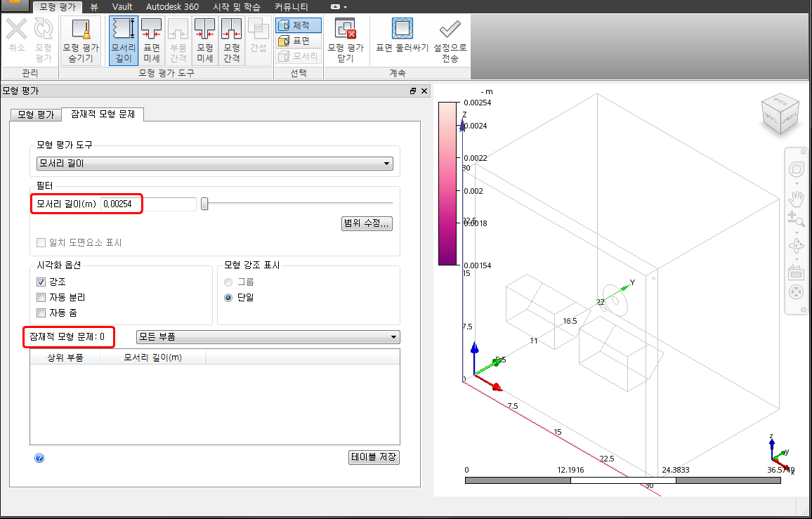Choose Surface (표면) selection mode

pos(299,41)
